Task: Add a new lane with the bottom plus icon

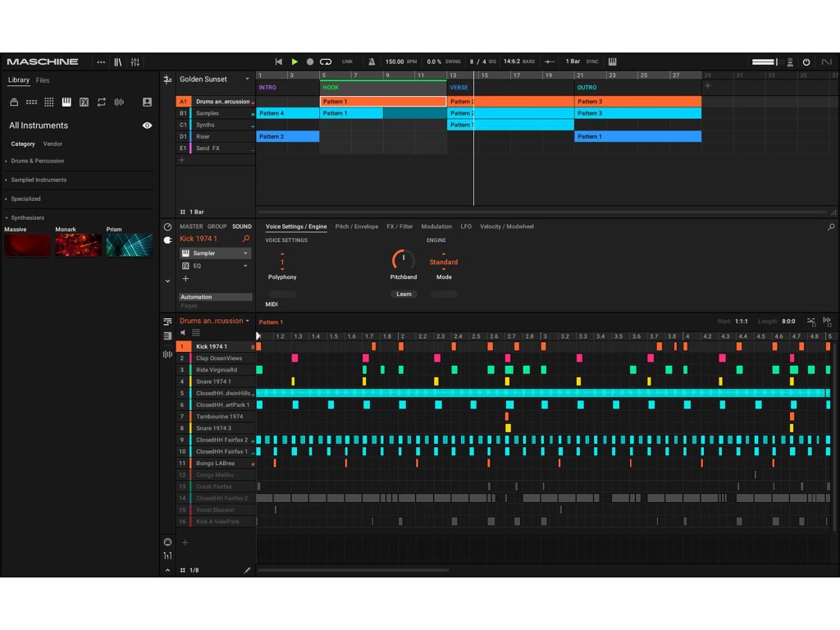Action: 185,543
